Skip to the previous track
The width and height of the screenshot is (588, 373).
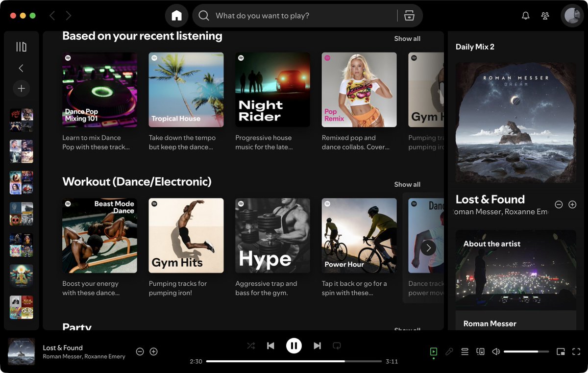pyautogui.click(x=270, y=346)
